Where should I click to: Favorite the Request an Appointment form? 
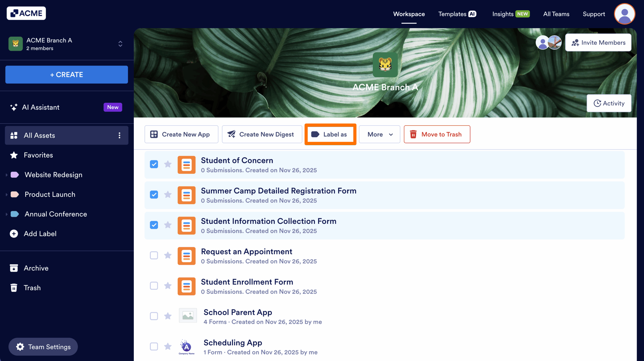(168, 255)
